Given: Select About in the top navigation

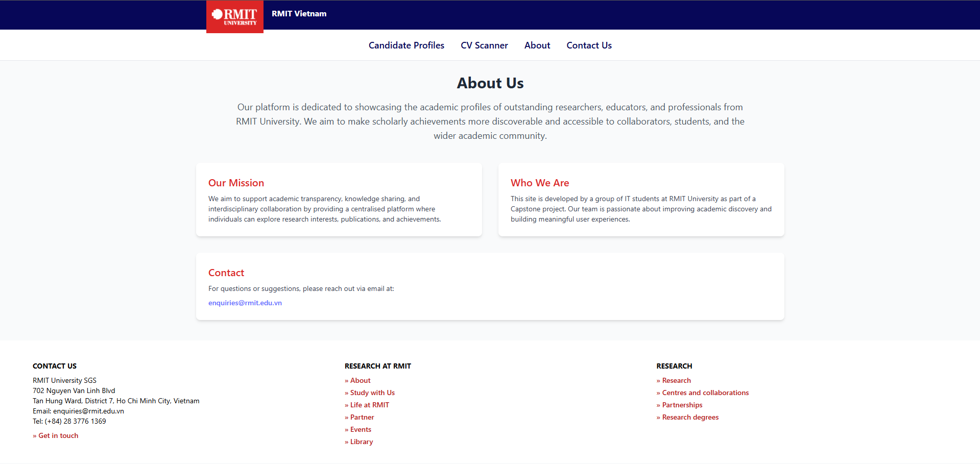Looking at the screenshot, I should pyautogui.click(x=537, y=45).
